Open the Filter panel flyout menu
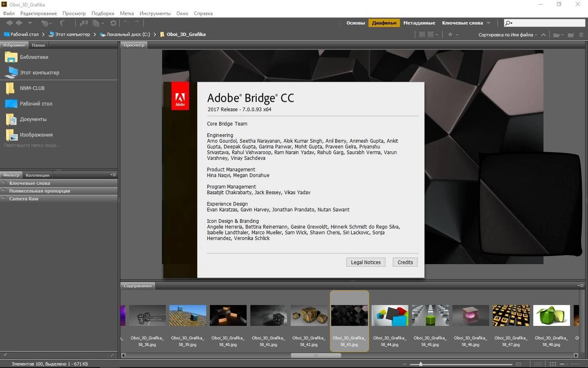This screenshot has height=368, width=588. pyautogui.click(x=113, y=175)
